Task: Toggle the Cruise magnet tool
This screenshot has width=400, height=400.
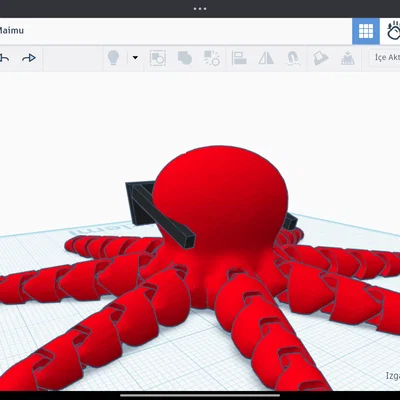Action: pos(293,58)
